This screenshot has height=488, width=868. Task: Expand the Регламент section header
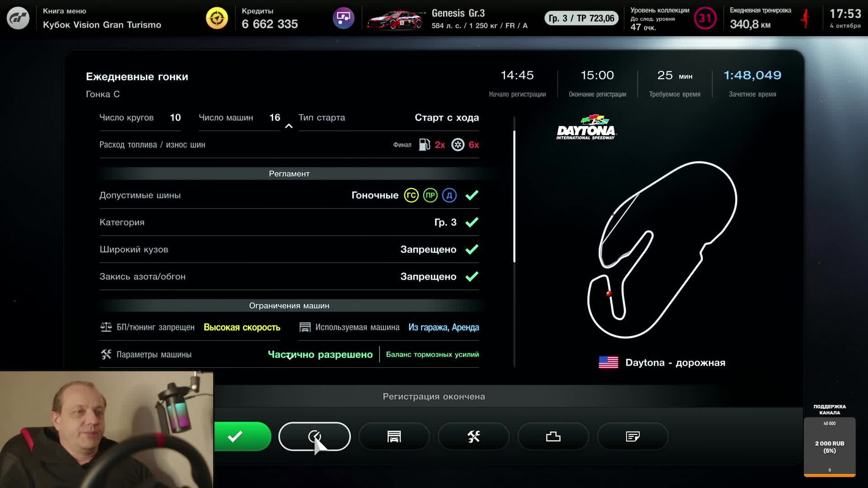(x=289, y=173)
